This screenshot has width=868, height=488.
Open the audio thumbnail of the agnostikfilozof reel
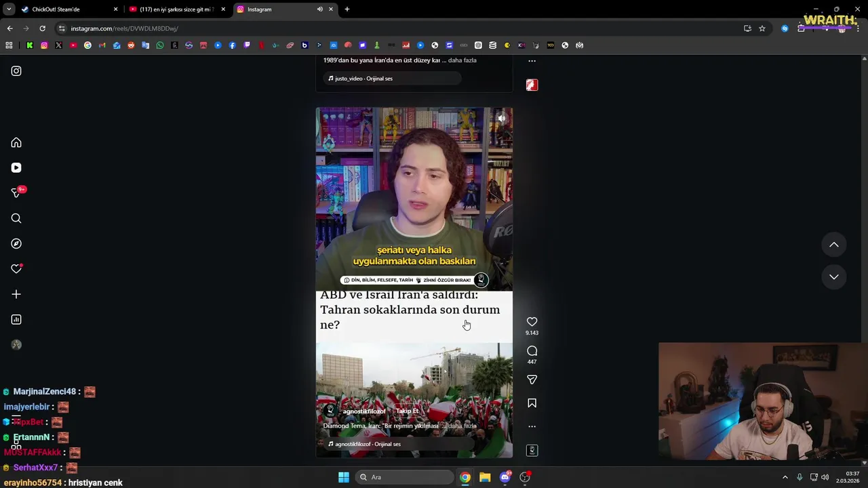click(532, 451)
